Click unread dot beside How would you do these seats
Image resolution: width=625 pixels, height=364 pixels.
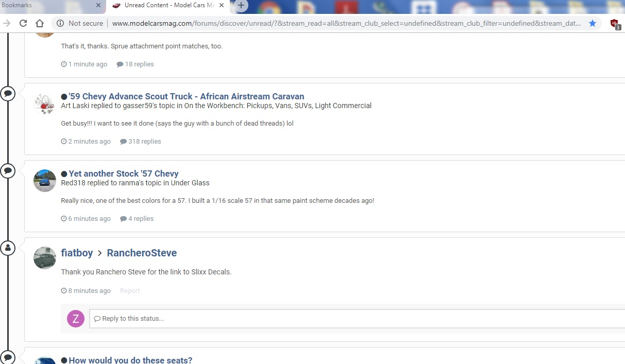[x=64, y=360]
